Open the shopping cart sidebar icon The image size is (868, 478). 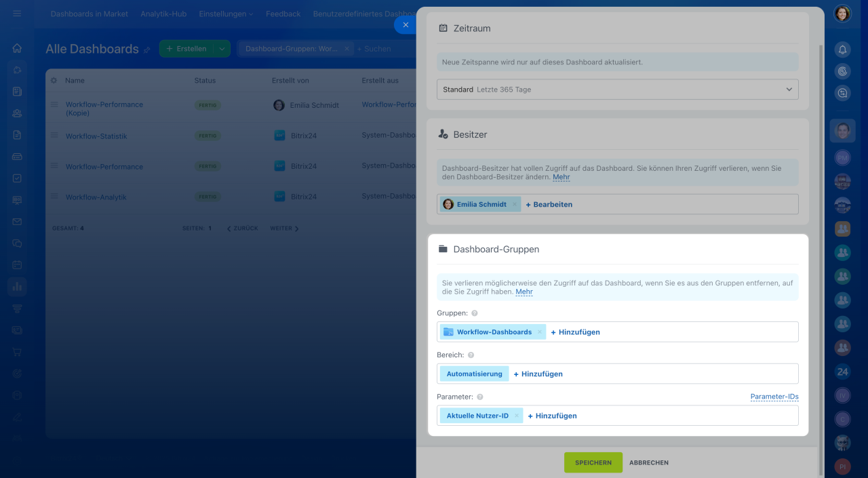[x=17, y=352]
